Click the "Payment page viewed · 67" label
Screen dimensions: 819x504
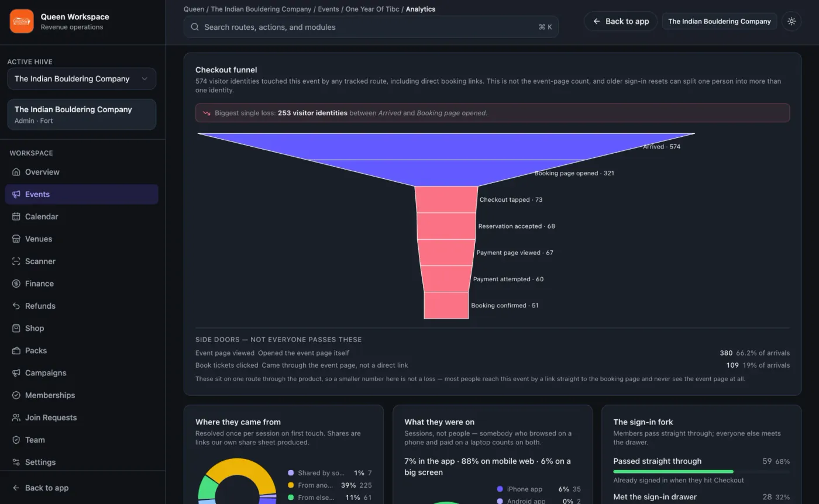(515, 253)
